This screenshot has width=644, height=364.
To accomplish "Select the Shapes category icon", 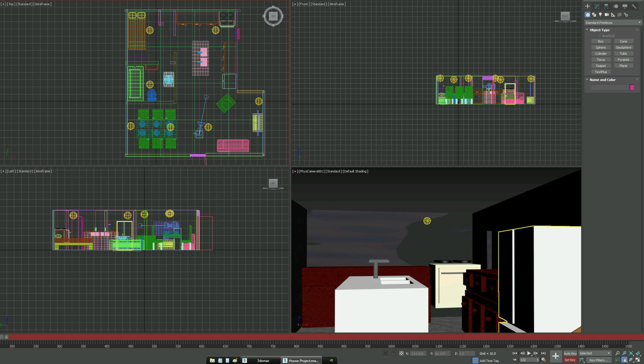I will click(594, 15).
